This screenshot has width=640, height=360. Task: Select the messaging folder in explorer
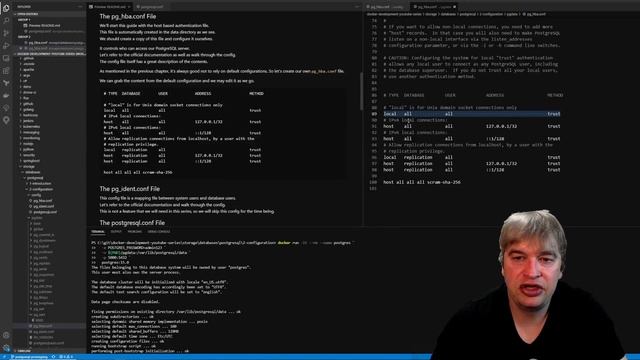click(x=31, y=132)
